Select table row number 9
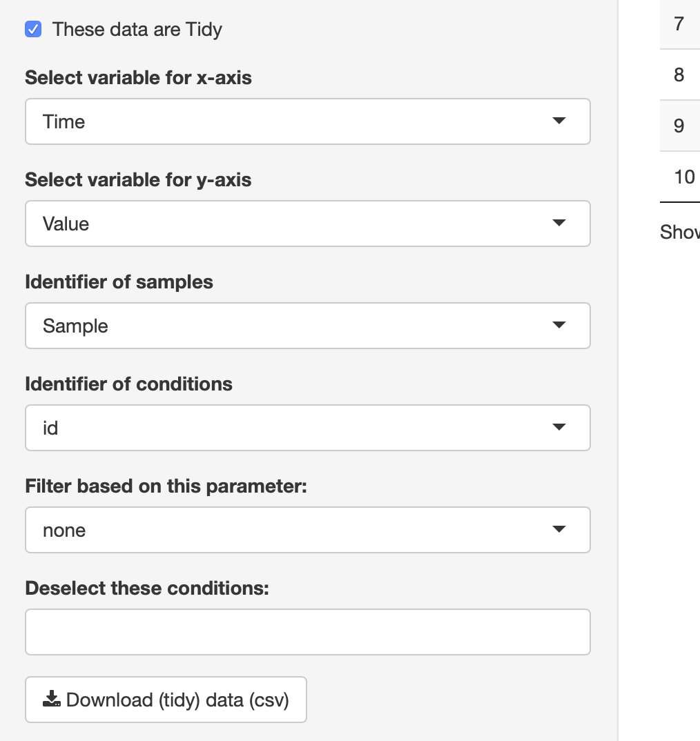The width and height of the screenshot is (700, 741). point(679,126)
